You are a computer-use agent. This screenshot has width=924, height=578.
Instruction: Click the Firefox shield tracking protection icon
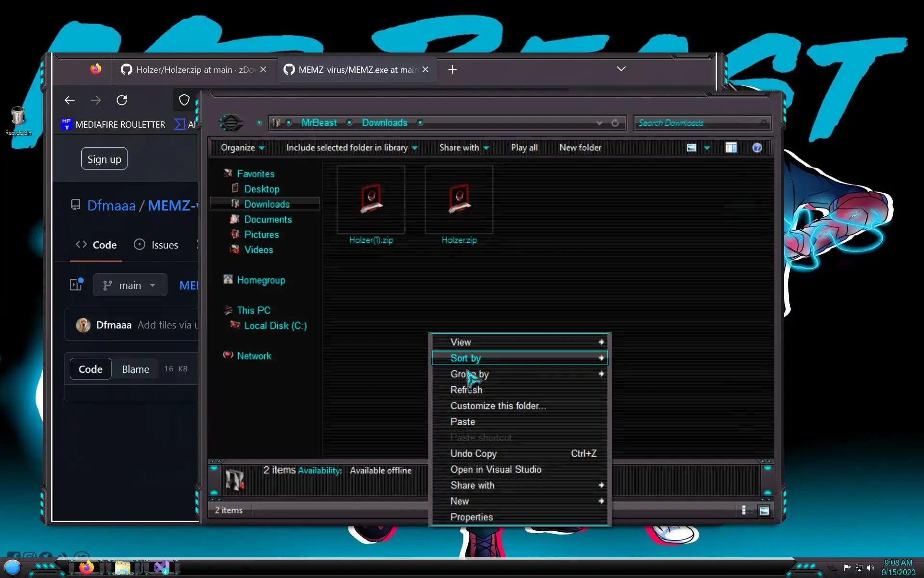pos(184,100)
